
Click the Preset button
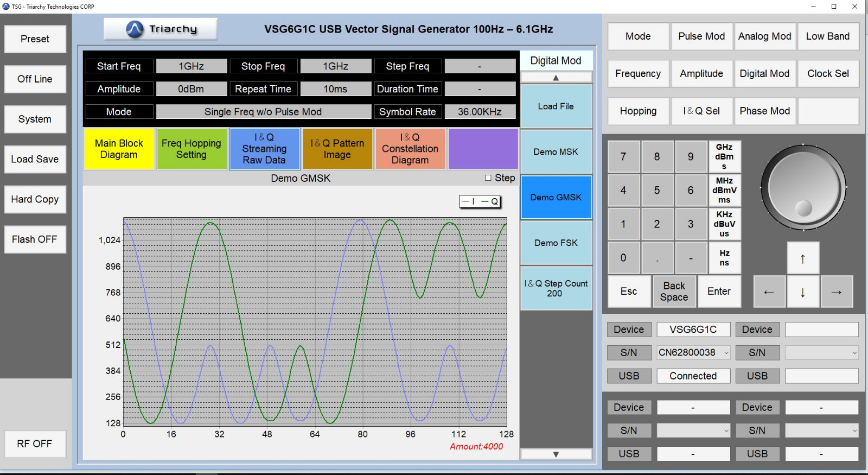[35, 39]
